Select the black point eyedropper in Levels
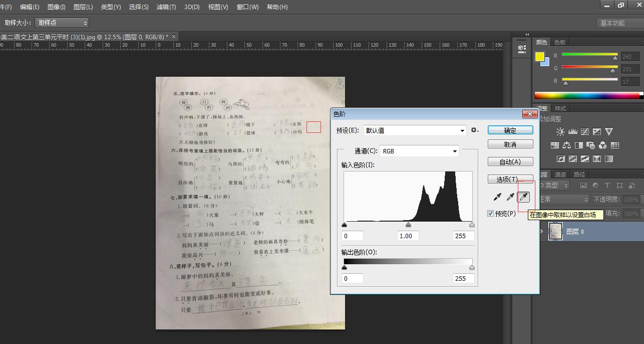 pos(498,197)
